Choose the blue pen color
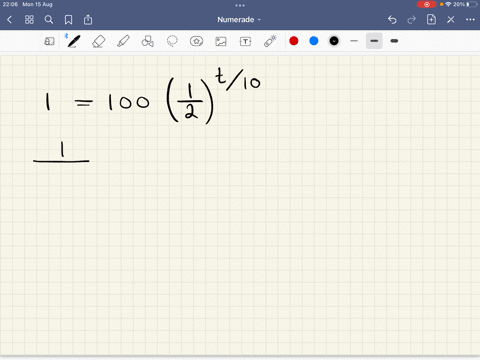 coord(314,41)
